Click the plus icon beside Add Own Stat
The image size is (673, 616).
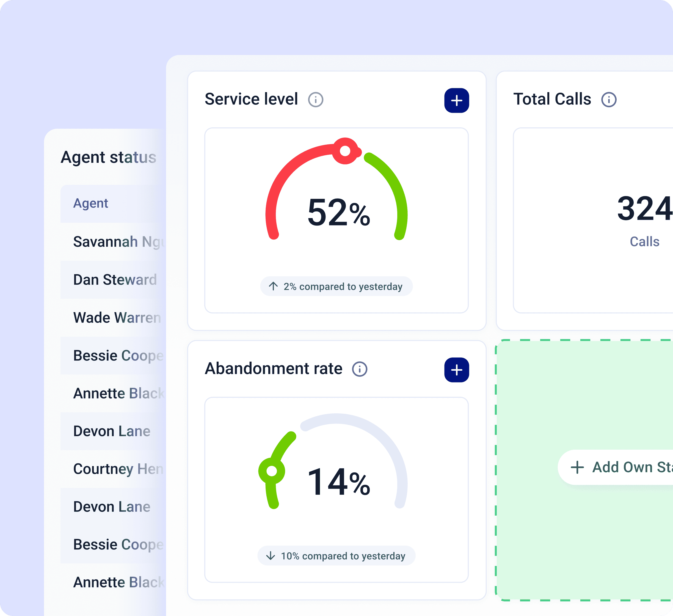pos(577,467)
